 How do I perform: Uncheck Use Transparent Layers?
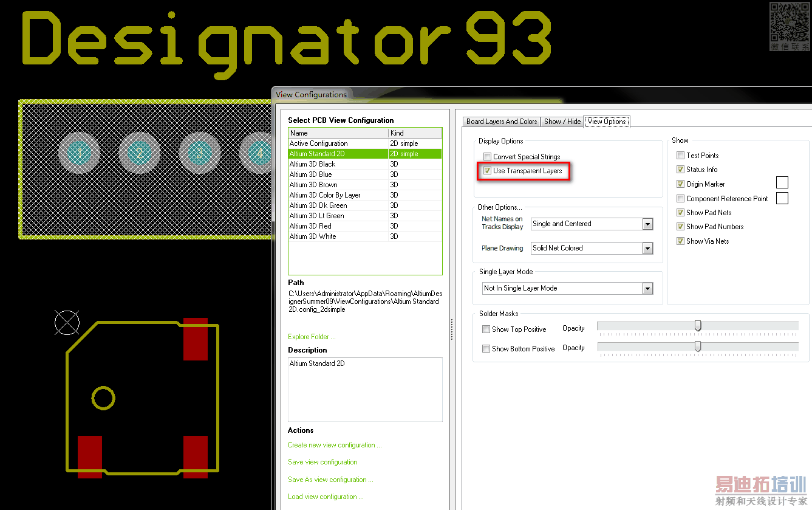[487, 171]
